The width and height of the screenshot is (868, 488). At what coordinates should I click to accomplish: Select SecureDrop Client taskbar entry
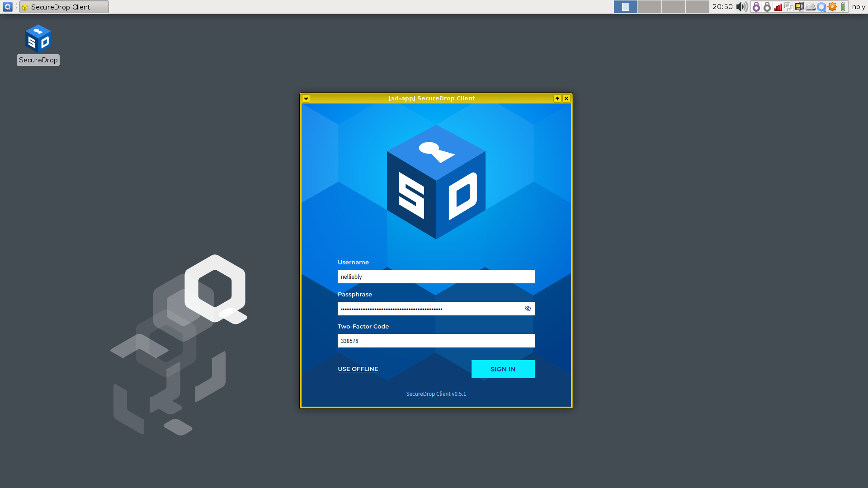64,7
